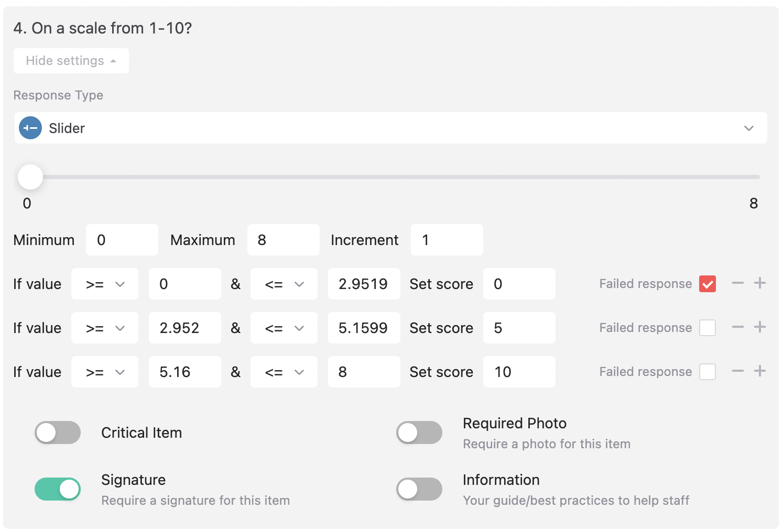Add a rule after the 5.1599 row
Screen dimensions: 783x532
(760, 327)
